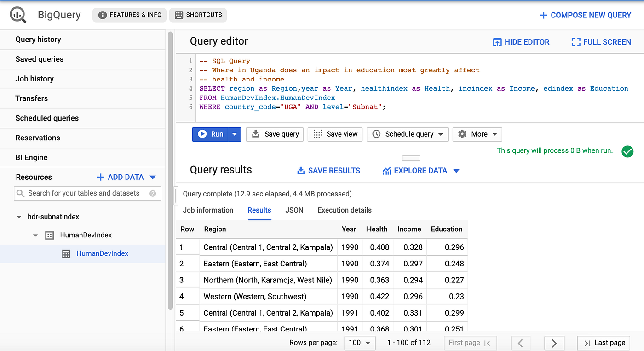This screenshot has width=644, height=351.
Task: Open the Rows per page dropdown
Action: [360, 343]
